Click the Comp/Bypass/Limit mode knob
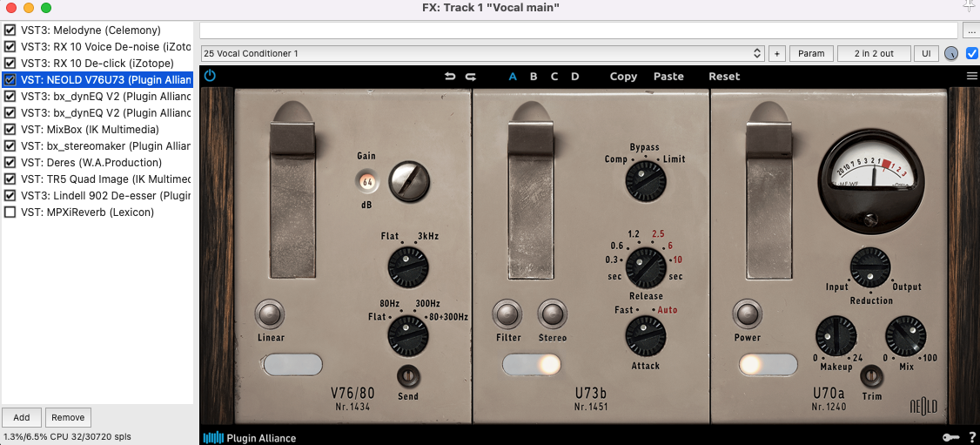The width and height of the screenshot is (980, 445). click(x=646, y=180)
